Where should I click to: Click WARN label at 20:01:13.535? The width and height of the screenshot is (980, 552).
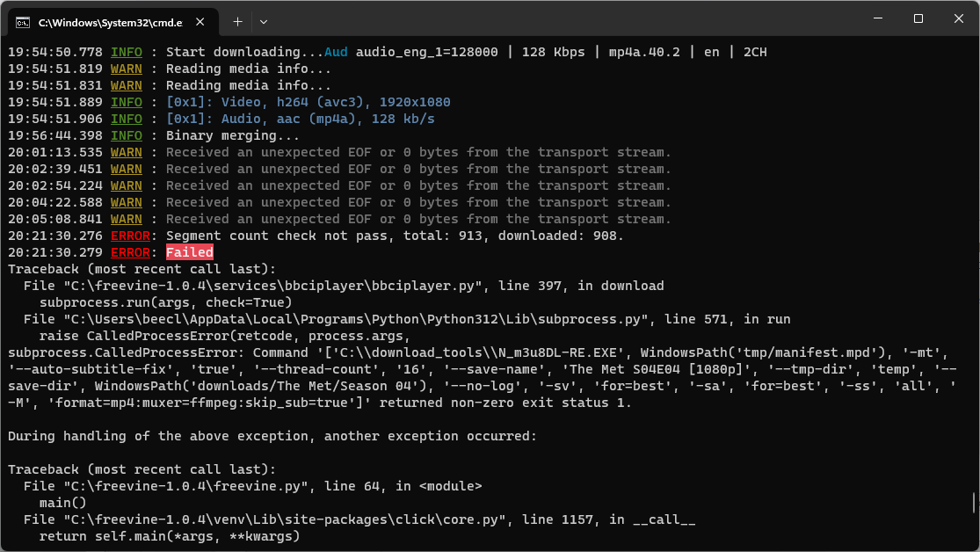pyautogui.click(x=126, y=152)
